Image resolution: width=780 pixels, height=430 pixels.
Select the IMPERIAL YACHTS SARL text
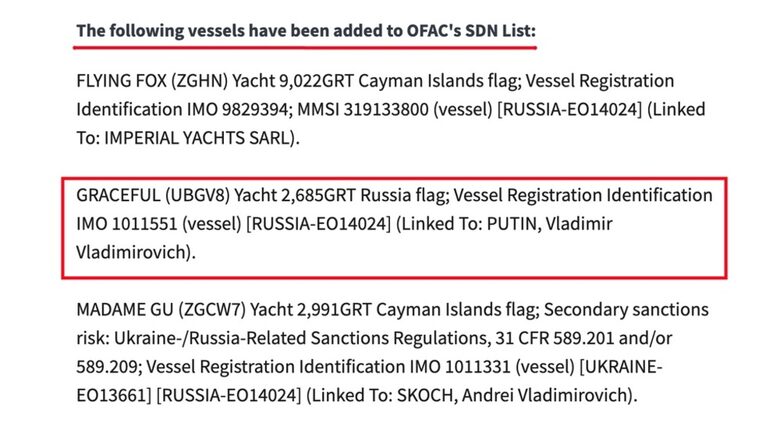tap(197, 138)
